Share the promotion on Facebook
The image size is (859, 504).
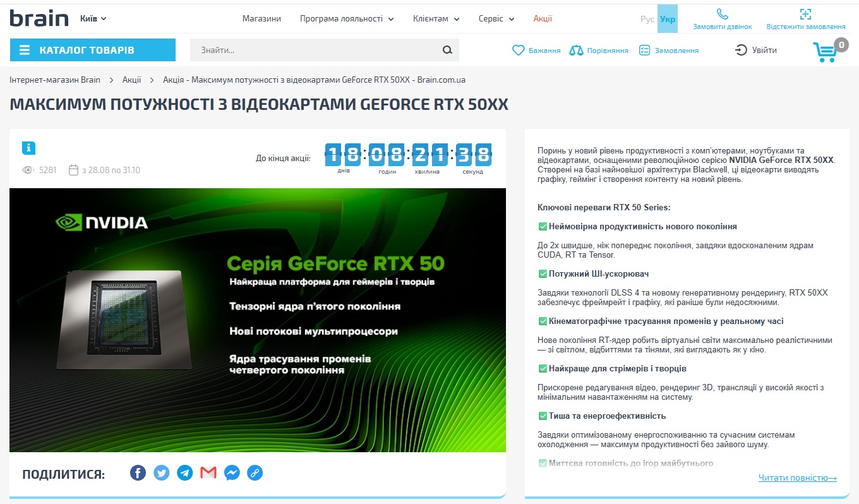click(x=138, y=473)
